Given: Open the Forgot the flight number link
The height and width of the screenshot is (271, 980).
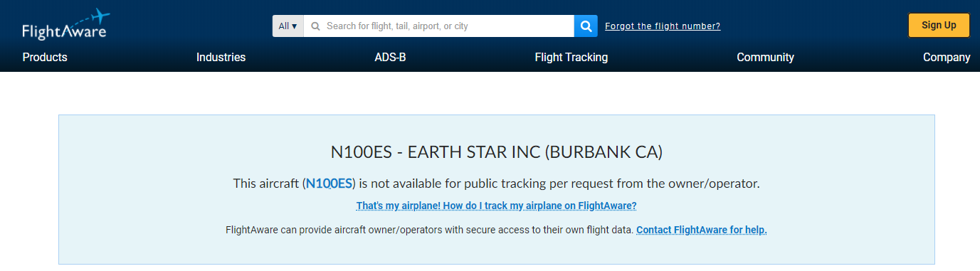Looking at the screenshot, I should [663, 26].
